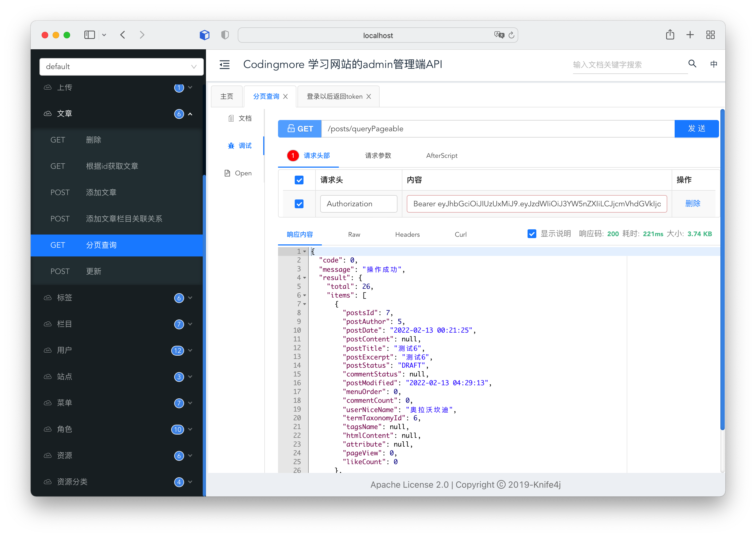Expand the 资源分类 menu group
756x537 pixels.
pyautogui.click(x=190, y=482)
